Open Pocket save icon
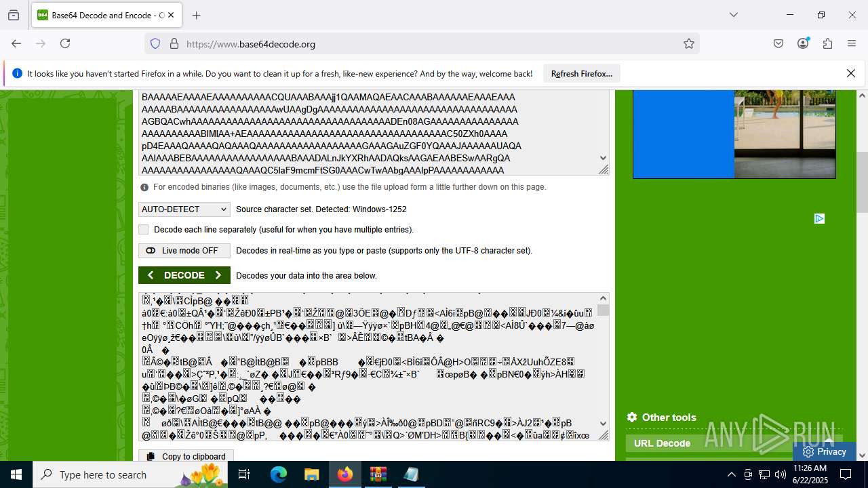868x488 pixels. [778, 43]
